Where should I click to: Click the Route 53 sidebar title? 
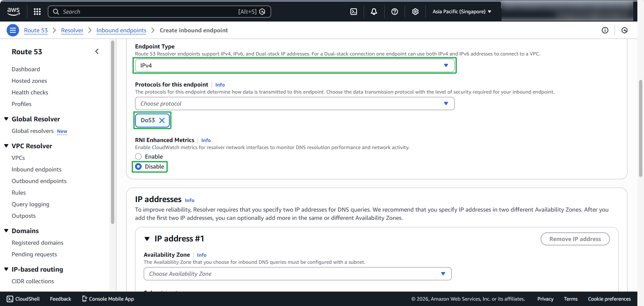[x=27, y=52]
